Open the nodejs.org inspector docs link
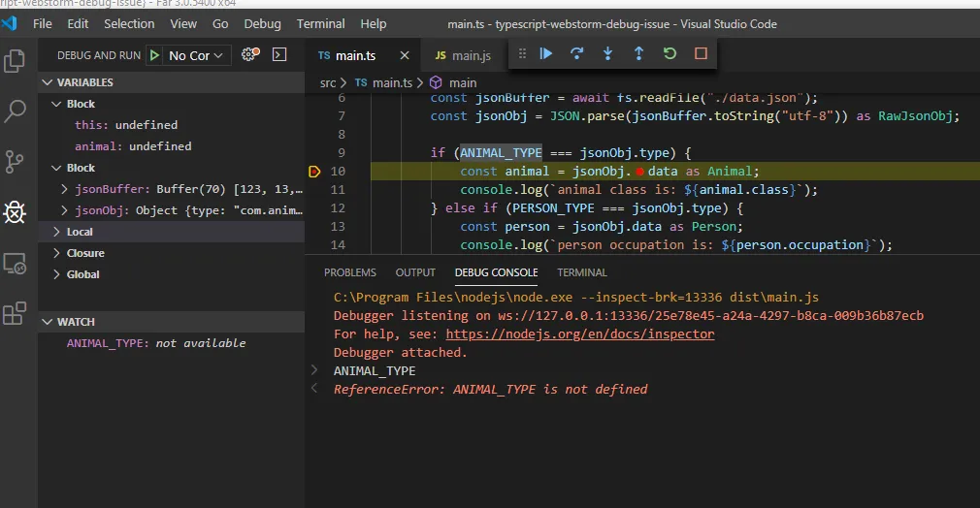Image resolution: width=980 pixels, height=508 pixels. pyautogui.click(x=579, y=333)
